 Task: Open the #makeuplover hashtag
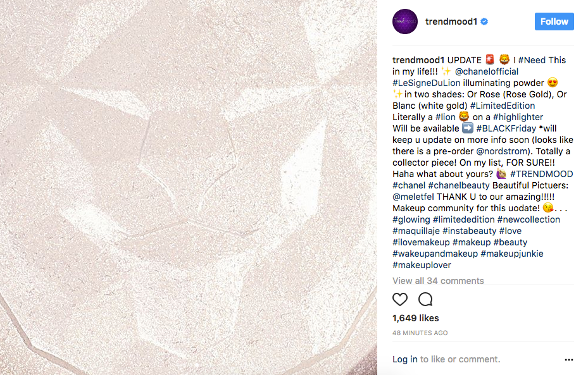click(422, 265)
